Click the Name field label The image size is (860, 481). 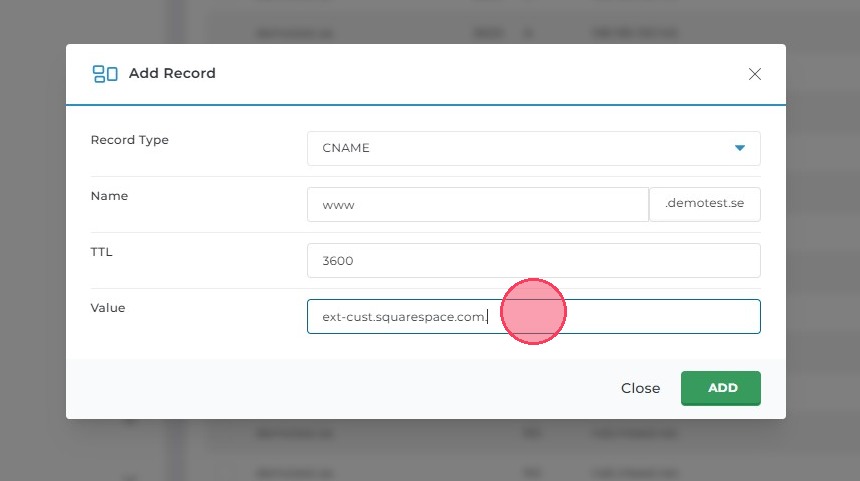tap(109, 196)
